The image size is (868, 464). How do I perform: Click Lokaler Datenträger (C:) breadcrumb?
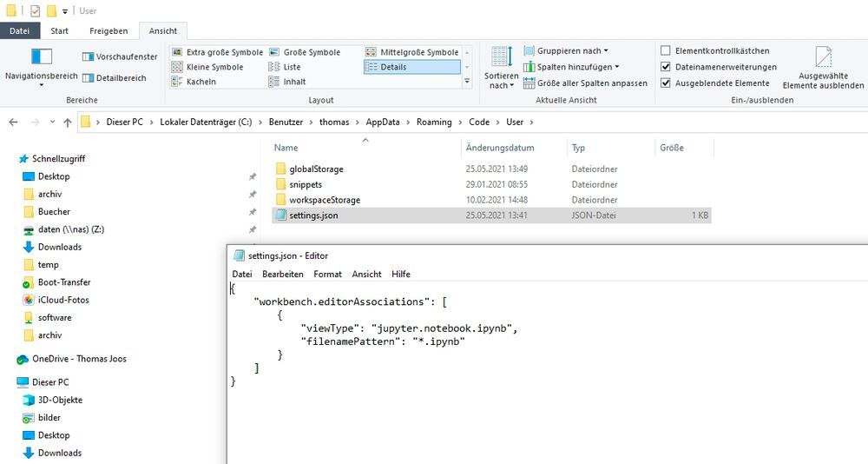point(206,122)
